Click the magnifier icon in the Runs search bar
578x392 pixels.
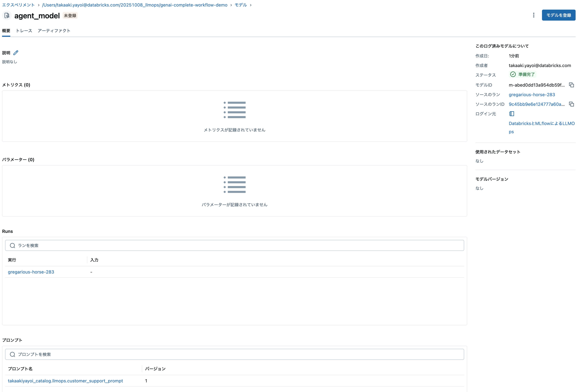12,245
